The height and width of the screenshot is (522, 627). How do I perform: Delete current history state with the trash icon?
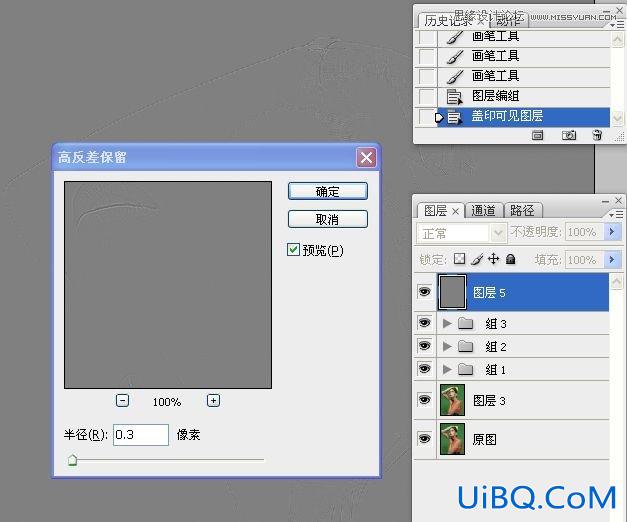click(x=597, y=135)
